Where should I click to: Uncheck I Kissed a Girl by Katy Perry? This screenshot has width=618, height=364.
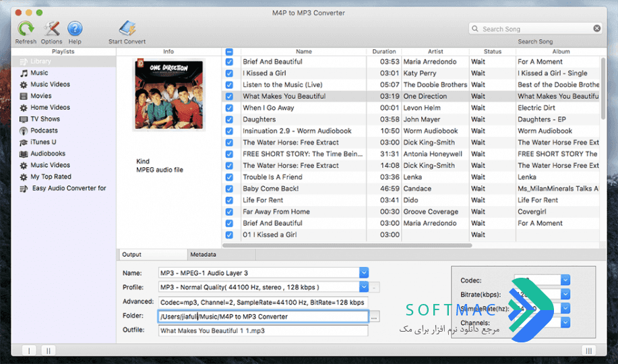click(x=229, y=73)
